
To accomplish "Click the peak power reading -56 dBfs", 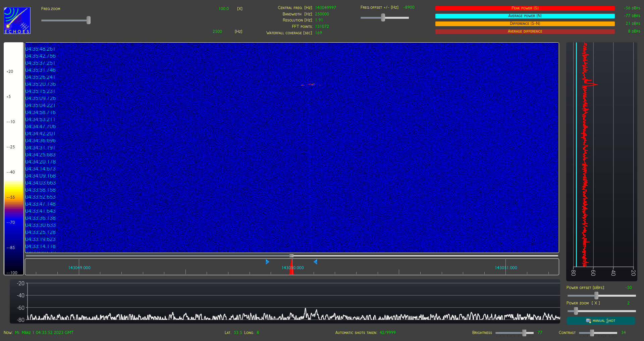I will pos(632,8).
